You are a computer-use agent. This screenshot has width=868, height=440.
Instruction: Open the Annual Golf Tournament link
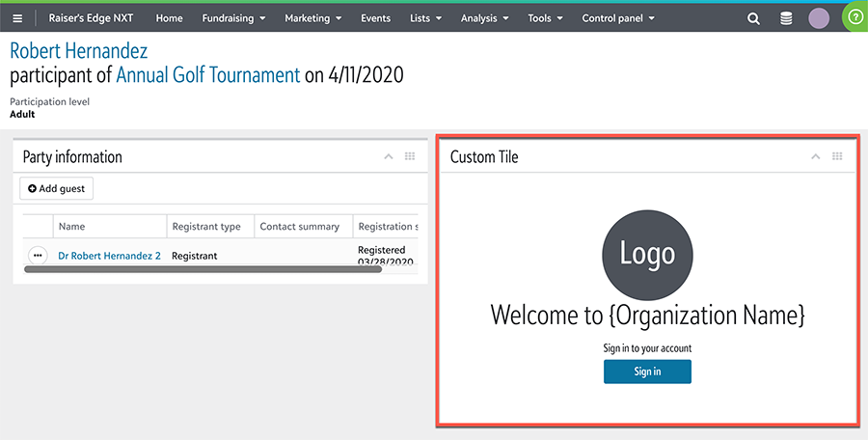(x=207, y=75)
